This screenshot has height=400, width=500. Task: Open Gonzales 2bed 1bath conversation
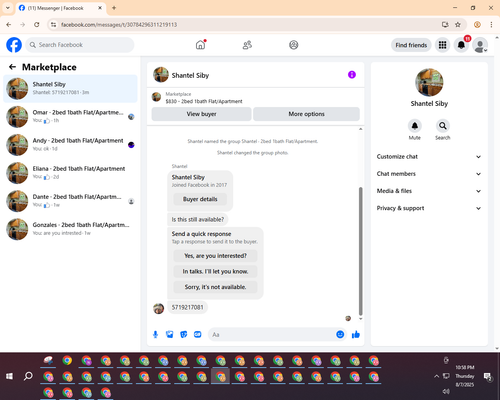point(70,229)
